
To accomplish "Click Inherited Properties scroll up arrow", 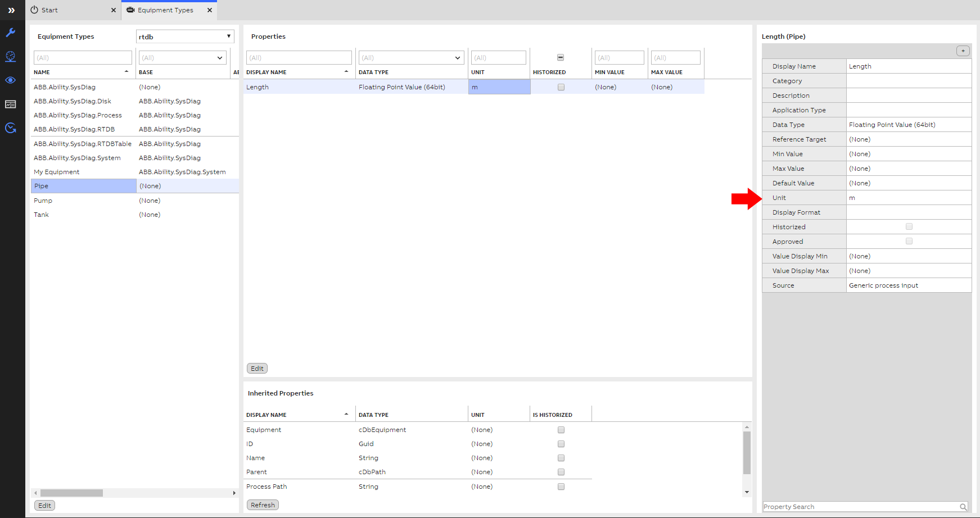I will pos(747,427).
